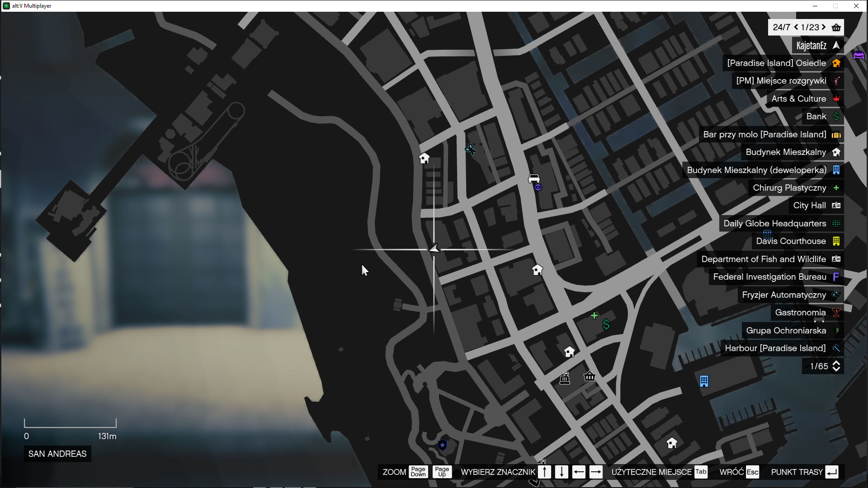Click the white house icon for Budynek Mieszkalny
This screenshot has width=868, height=488.
click(x=836, y=152)
